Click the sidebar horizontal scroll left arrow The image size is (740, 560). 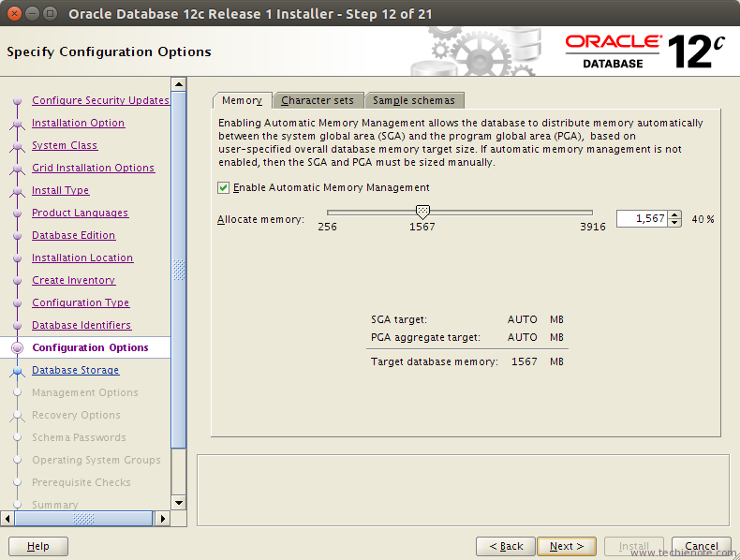pos(7,519)
